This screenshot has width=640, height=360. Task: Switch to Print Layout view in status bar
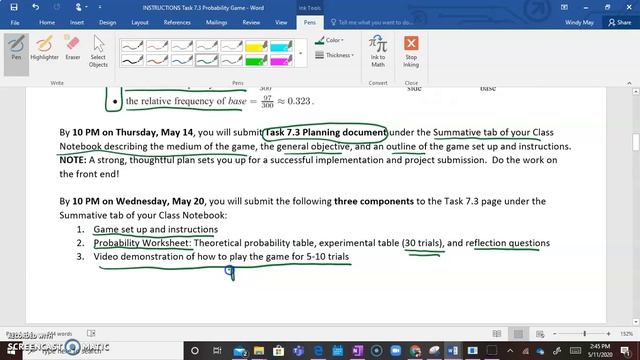pyautogui.click(x=518, y=334)
